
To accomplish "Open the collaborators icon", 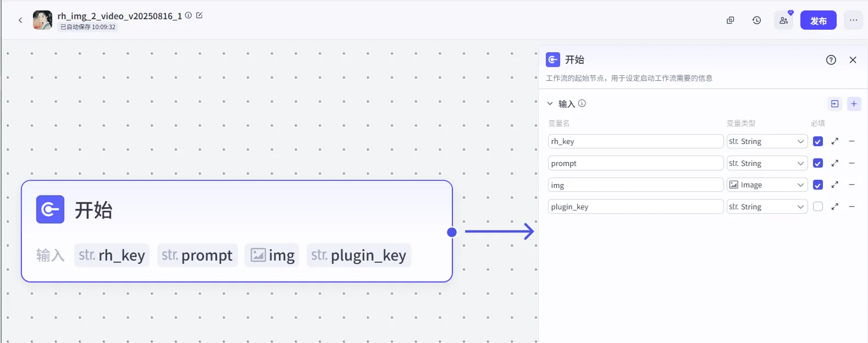I will pyautogui.click(x=783, y=20).
